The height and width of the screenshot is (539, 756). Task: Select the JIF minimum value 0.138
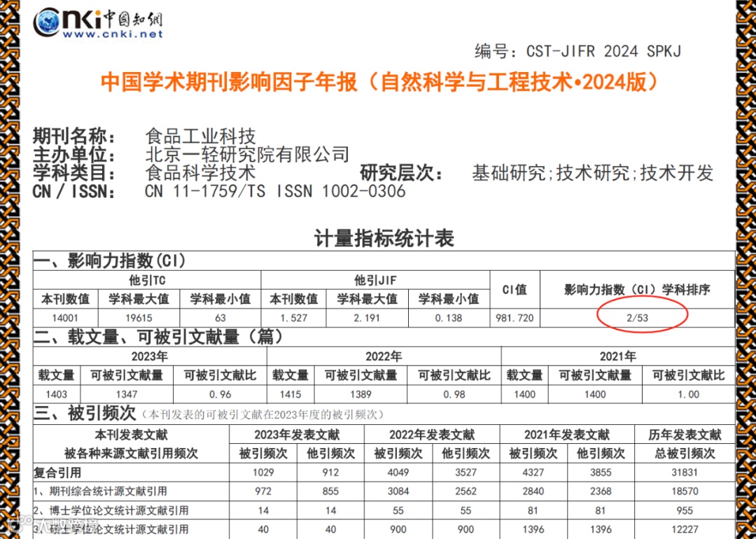tap(449, 318)
